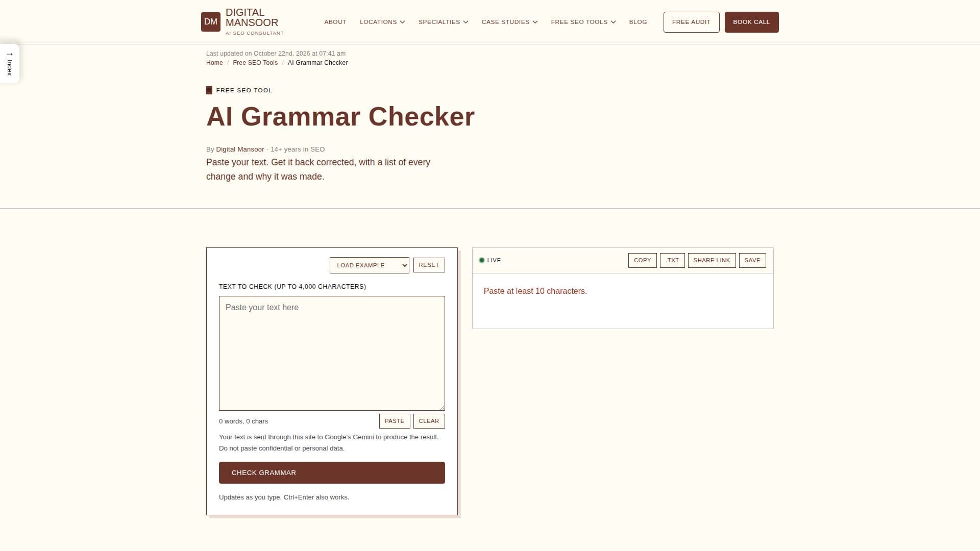Clear the text with the Clear button
The height and width of the screenshot is (551, 980).
click(x=429, y=421)
